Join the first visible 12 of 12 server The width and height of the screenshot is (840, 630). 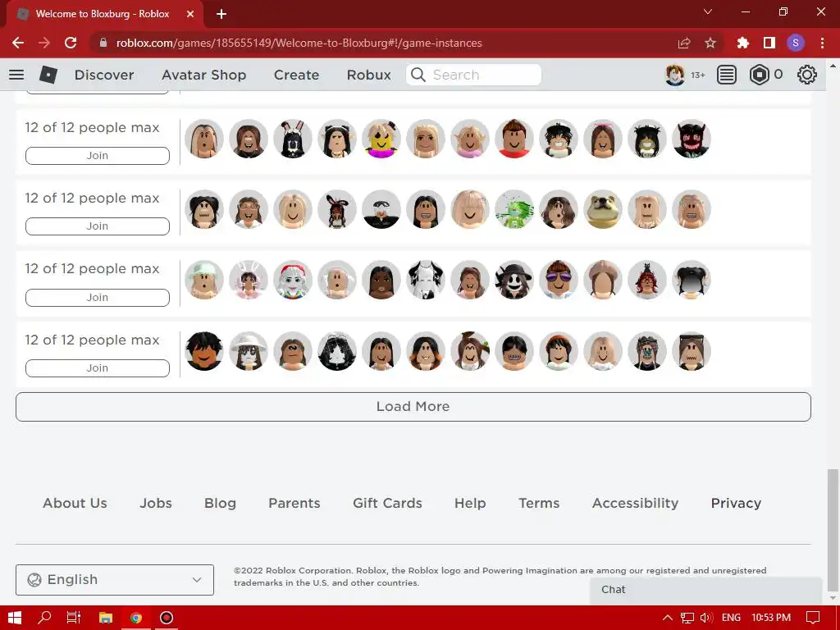98,156
